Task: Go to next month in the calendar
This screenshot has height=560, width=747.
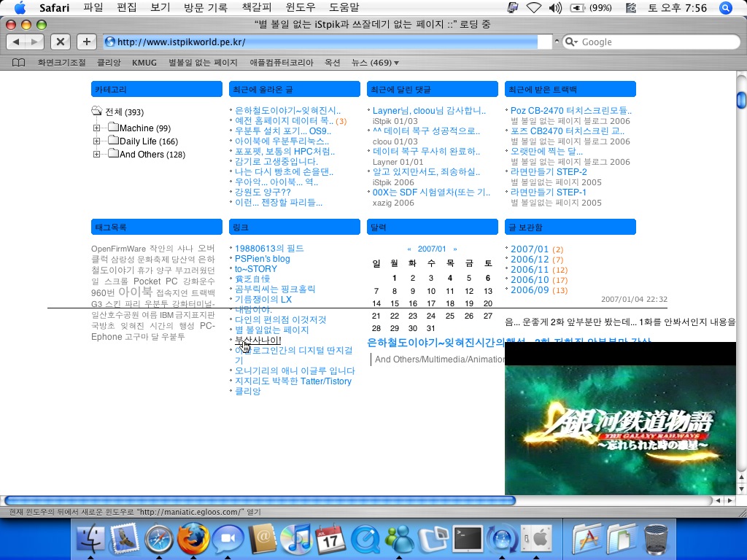Action: (x=455, y=249)
